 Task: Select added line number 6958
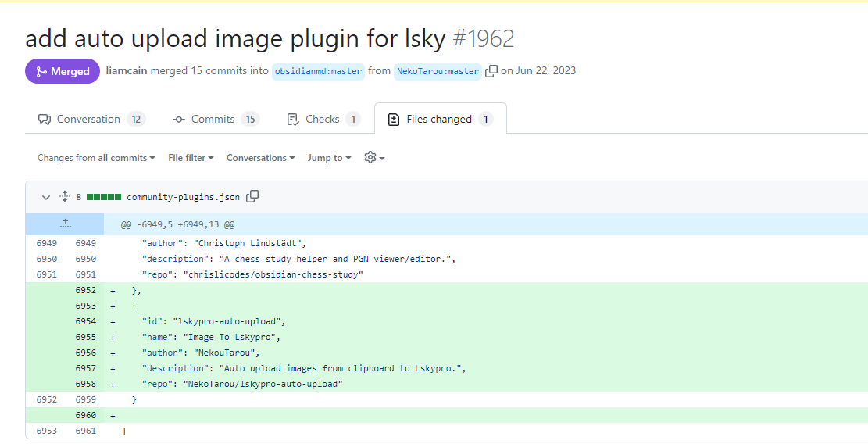tap(86, 385)
